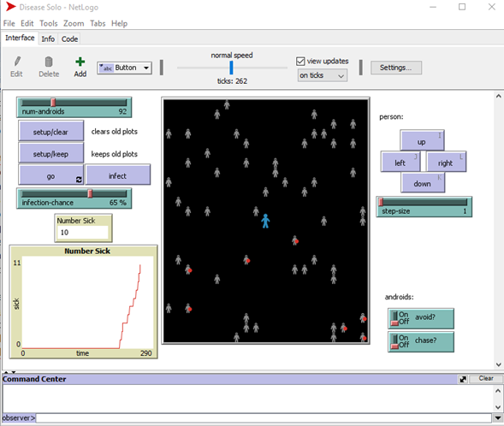Switch to the Code tab
This screenshot has width=504, height=426.
69,38
